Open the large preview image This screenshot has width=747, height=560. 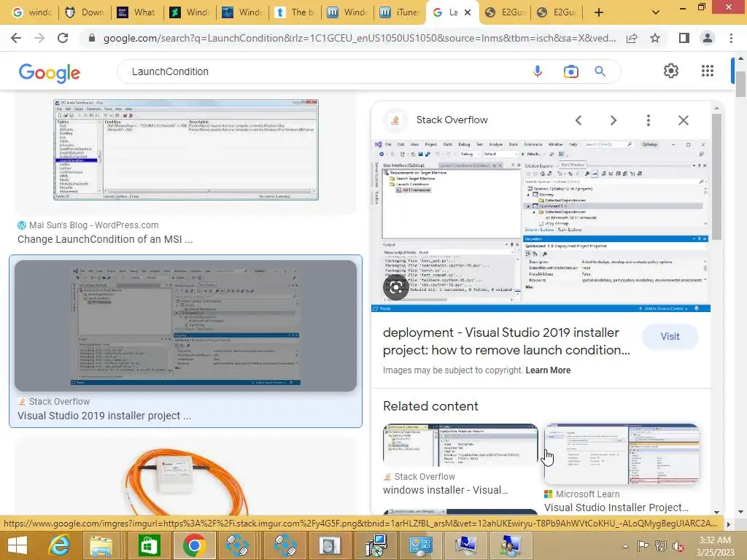tap(541, 226)
